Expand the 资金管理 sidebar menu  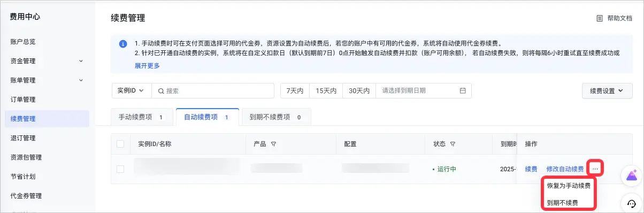pyautogui.click(x=47, y=61)
